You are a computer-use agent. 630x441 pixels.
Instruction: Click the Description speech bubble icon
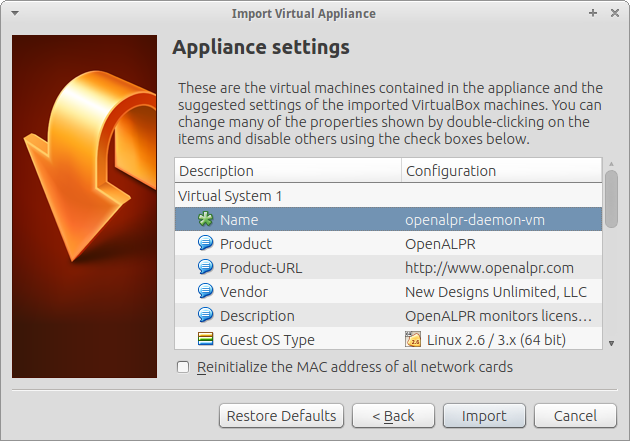(206, 315)
